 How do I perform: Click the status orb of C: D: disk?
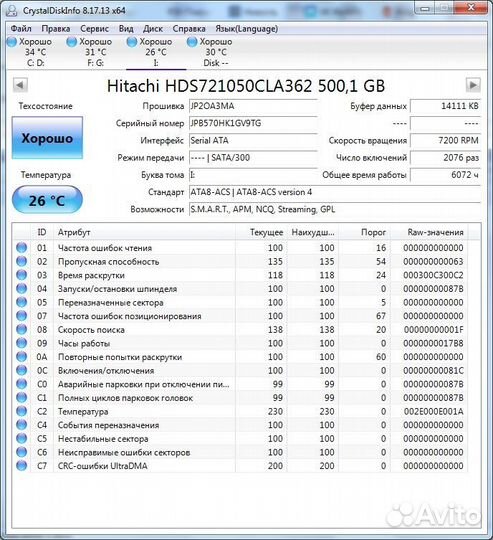pyautogui.click(x=12, y=42)
